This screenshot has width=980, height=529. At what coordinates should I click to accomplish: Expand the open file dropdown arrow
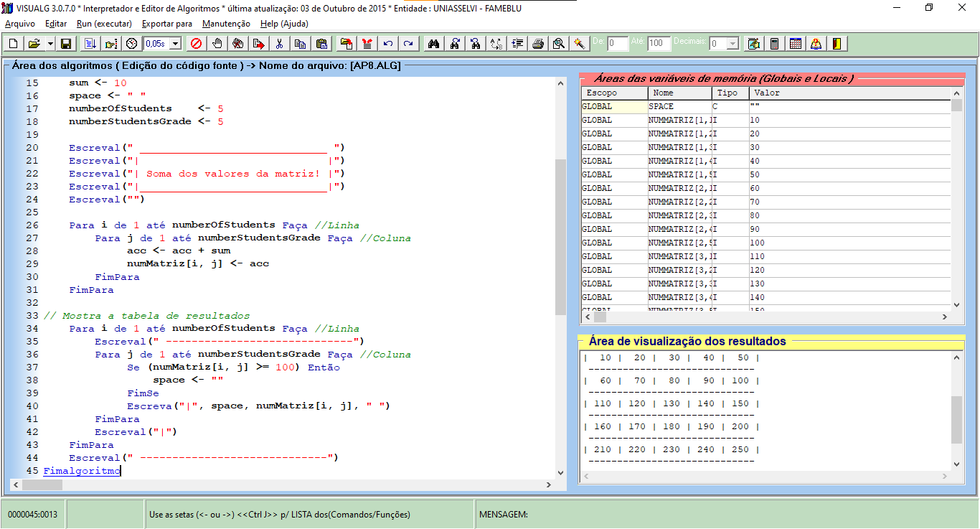tap(50, 44)
